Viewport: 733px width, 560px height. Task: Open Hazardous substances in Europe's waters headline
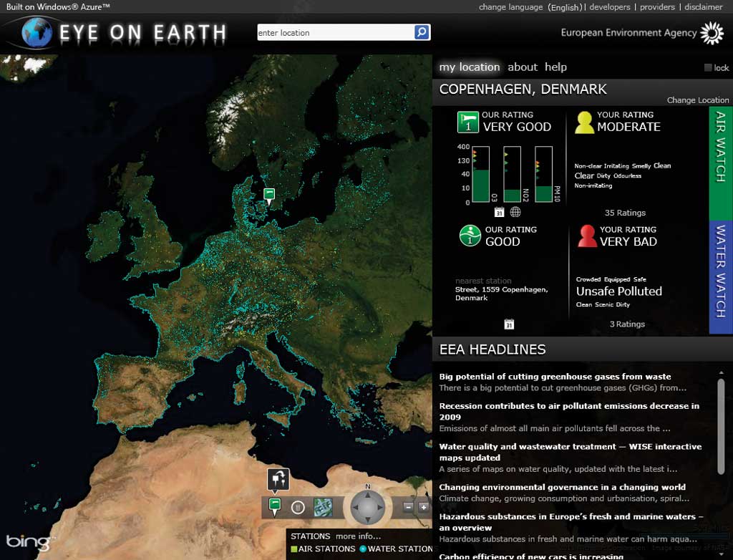[571, 522]
